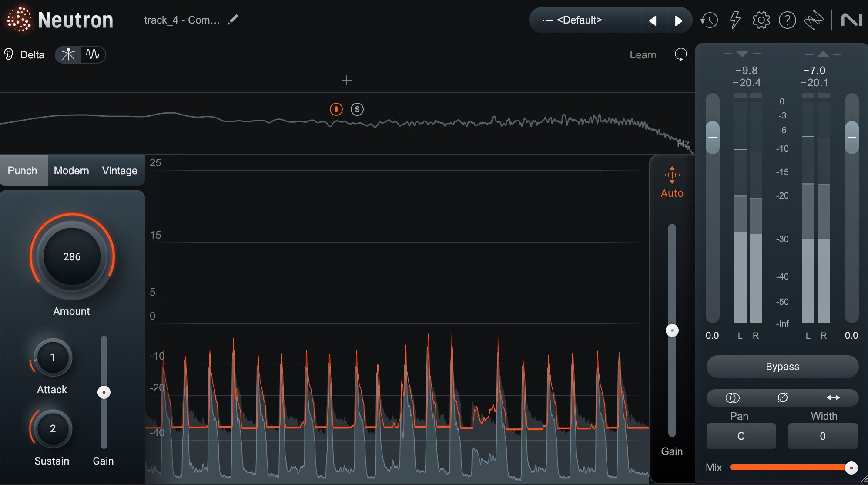Click the Attack knob

pos(53,357)
